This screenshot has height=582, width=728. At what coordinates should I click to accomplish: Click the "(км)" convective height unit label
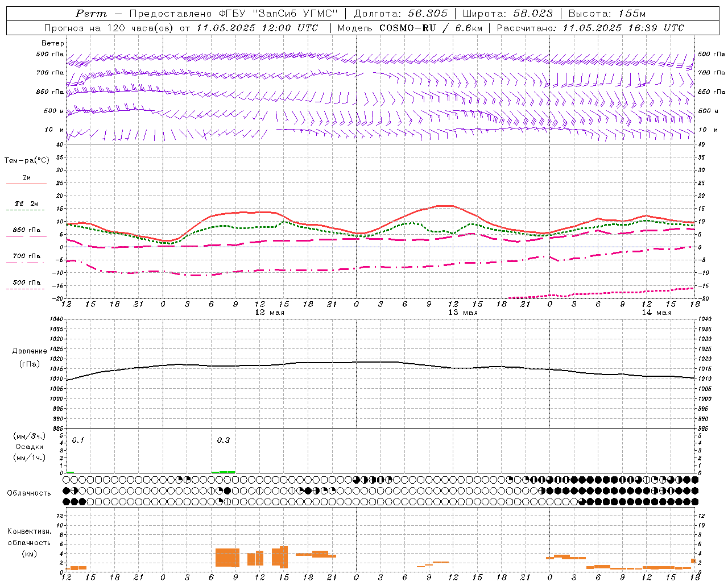(29, 554)
